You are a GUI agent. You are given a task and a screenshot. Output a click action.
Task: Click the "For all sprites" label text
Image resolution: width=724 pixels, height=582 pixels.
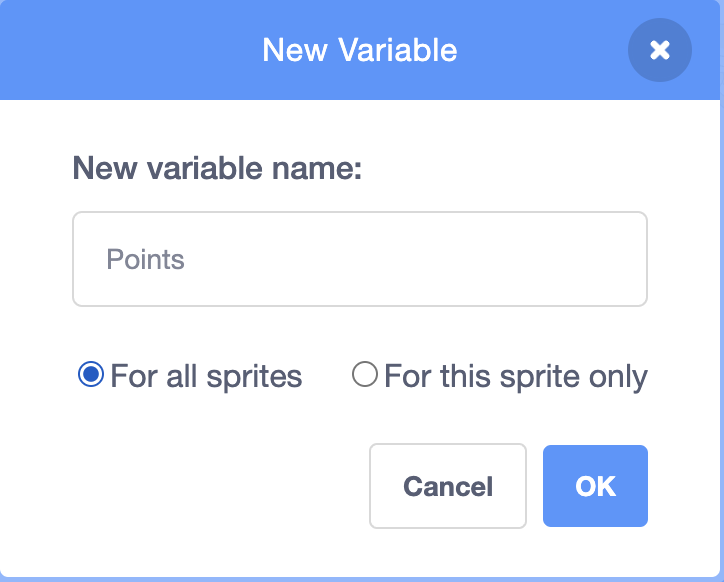[x=206, y=377]
